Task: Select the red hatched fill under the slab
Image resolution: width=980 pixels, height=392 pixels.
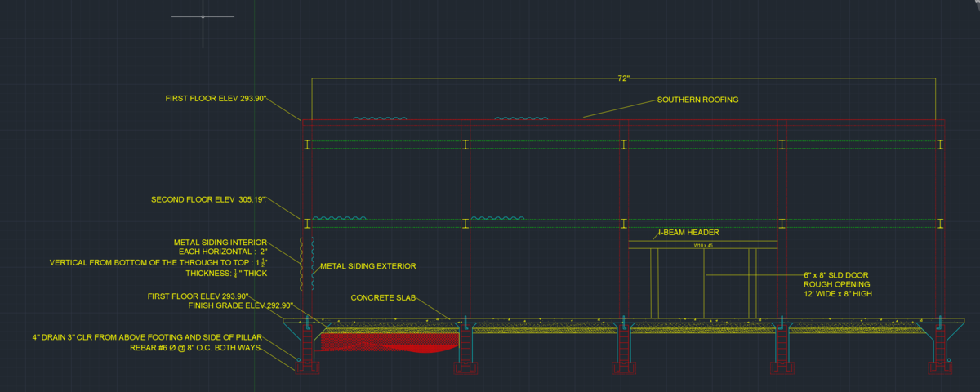Action: [388, 341]
